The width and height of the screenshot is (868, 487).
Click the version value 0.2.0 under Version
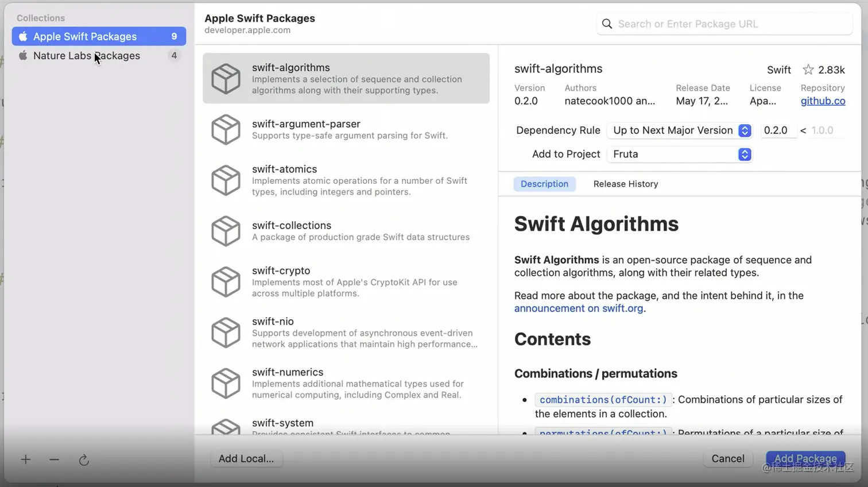pos(526,101)
